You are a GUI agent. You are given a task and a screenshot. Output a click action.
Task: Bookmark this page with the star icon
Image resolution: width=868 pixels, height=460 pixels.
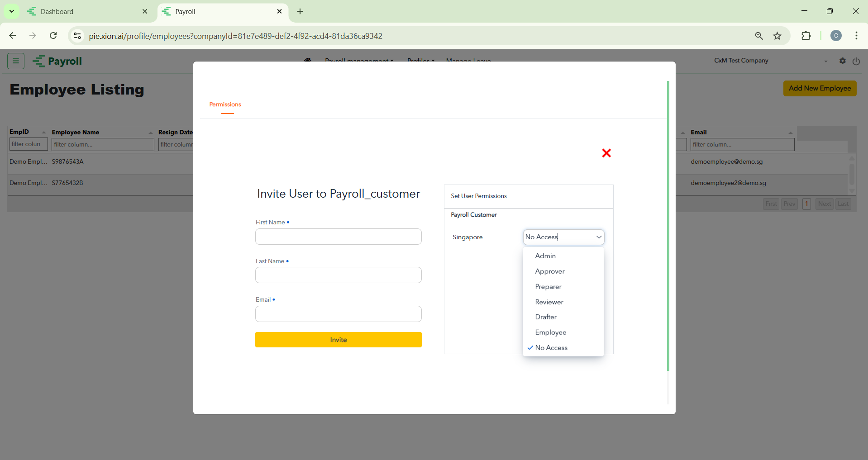point(777,36)
